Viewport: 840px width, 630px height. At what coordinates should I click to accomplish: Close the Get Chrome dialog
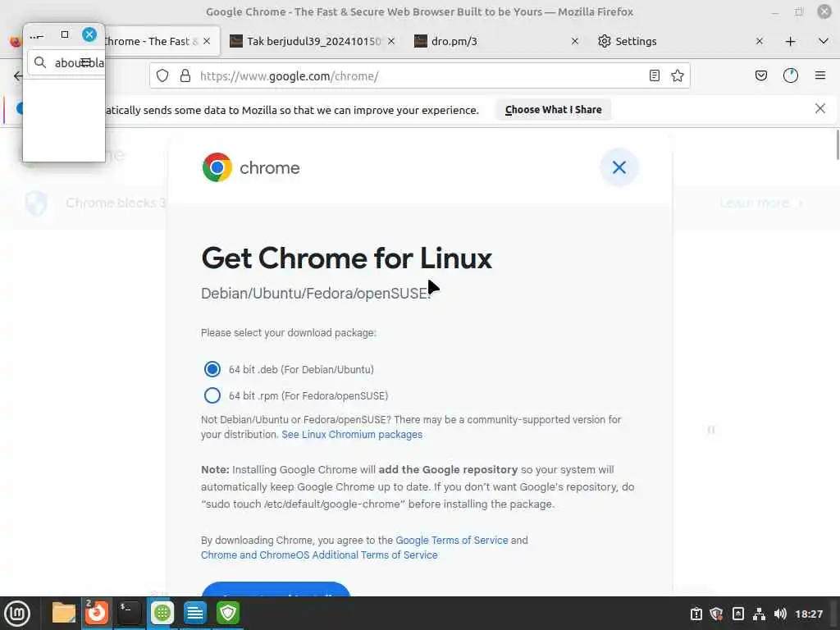pos(619,167)
